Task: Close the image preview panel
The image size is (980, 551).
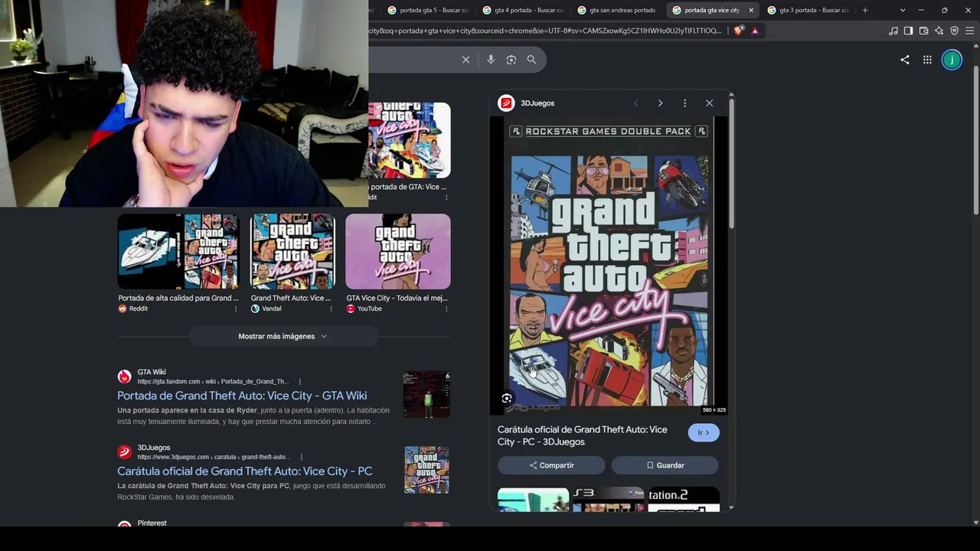Action: 709,103
